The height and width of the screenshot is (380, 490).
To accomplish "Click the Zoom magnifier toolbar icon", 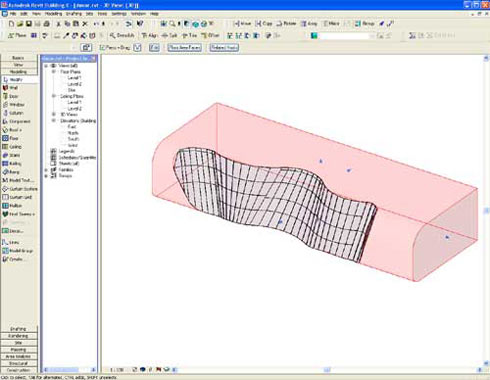I will pos(172,24).
